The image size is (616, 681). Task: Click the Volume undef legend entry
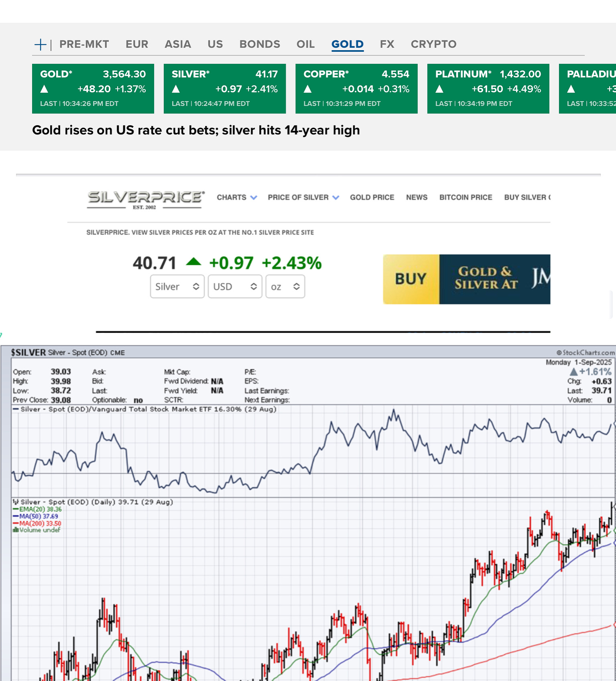pos(37,530)
